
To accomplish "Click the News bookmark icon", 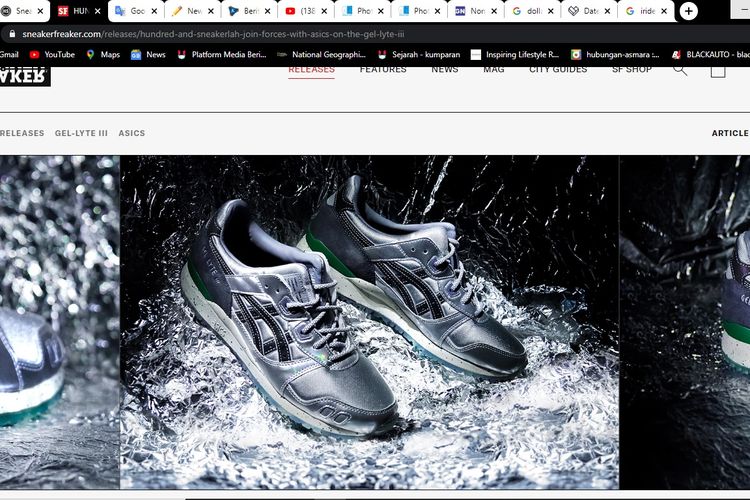I will (136, 54).
